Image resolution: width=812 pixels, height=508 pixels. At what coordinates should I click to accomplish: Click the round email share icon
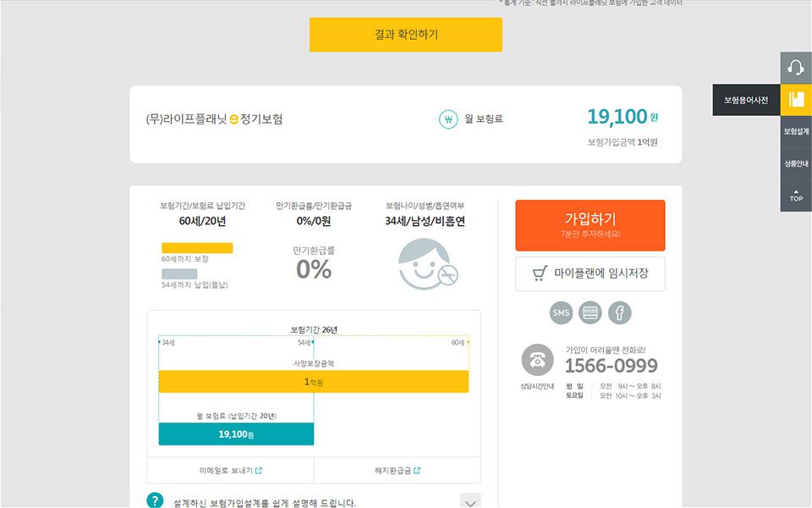pyautogui.click(x=590, y=313)
